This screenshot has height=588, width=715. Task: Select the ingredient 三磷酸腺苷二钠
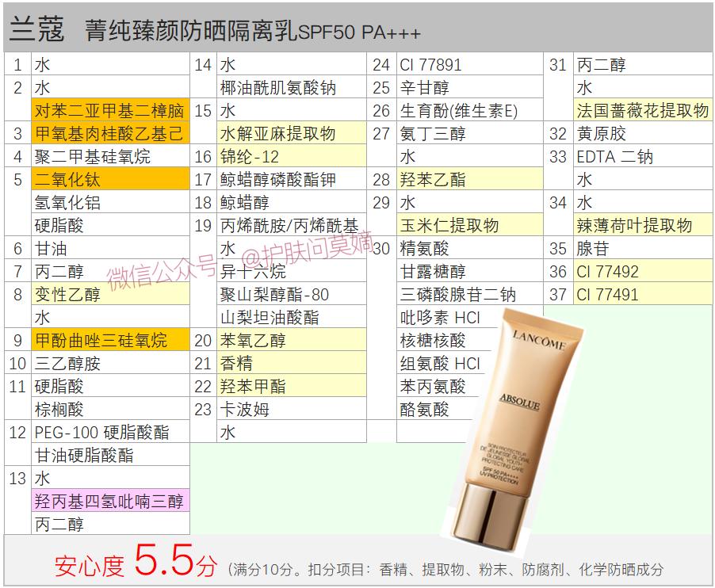click(x=470, y=294)
